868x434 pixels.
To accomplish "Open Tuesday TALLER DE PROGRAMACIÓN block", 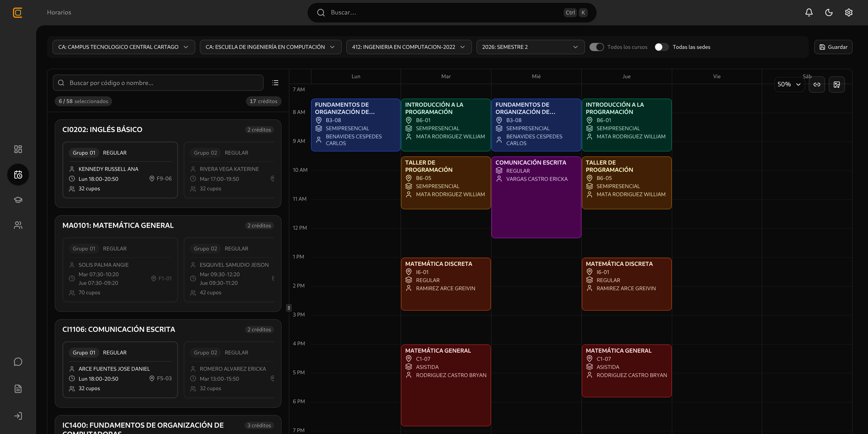I will pos(446,183).
